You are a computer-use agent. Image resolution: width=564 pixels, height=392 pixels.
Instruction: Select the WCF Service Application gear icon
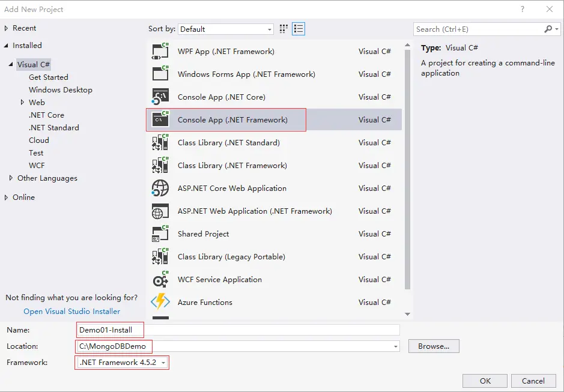(x=160, y=280)
